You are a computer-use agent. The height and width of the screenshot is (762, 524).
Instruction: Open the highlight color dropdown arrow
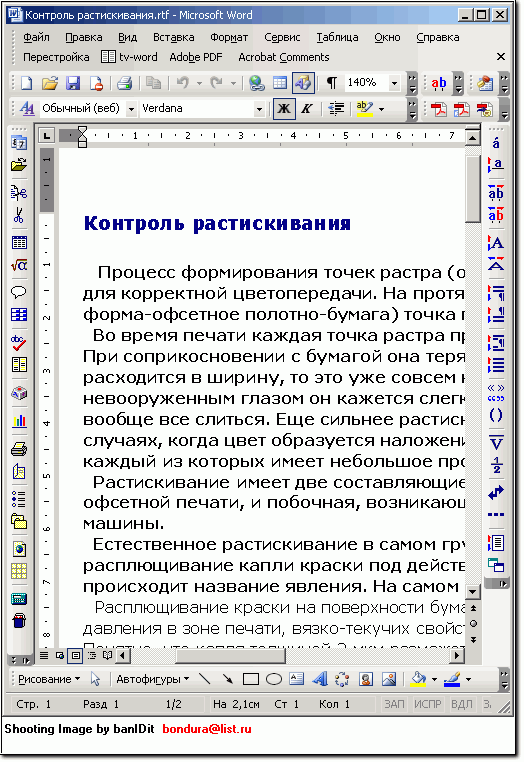(382, 109)
